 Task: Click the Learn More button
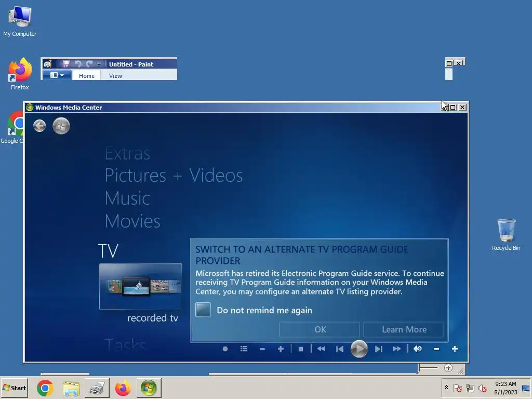click(404, 329)
